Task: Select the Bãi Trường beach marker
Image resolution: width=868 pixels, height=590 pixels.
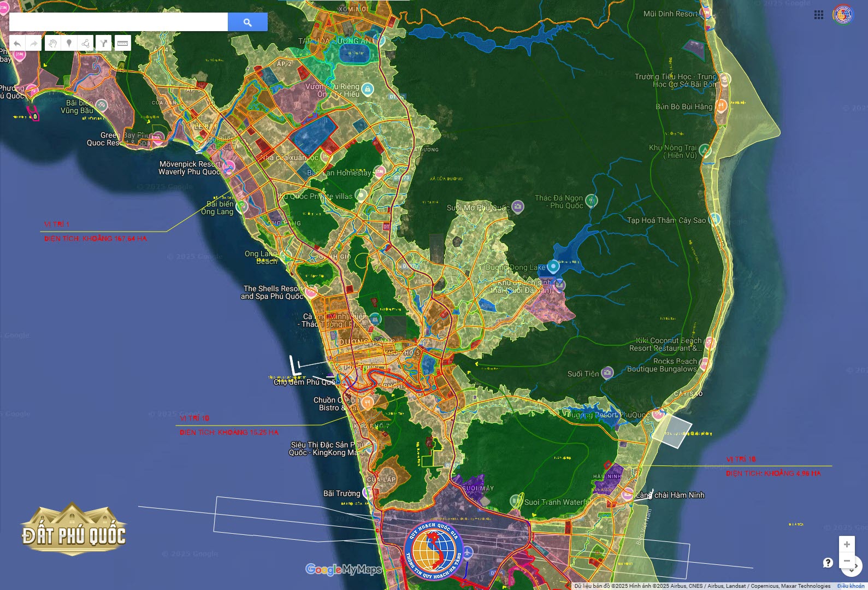Action: [x=368, y=492]
